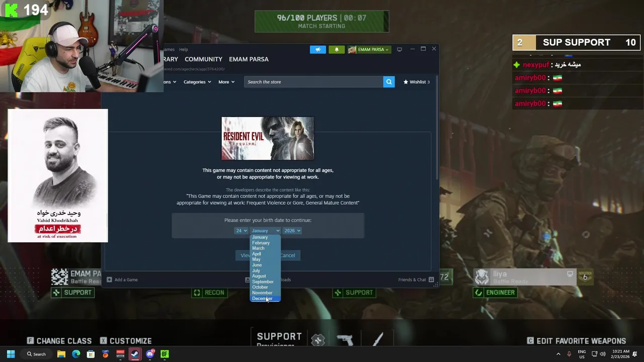
Task: Select July from the month list
Action: click(265, 270)
